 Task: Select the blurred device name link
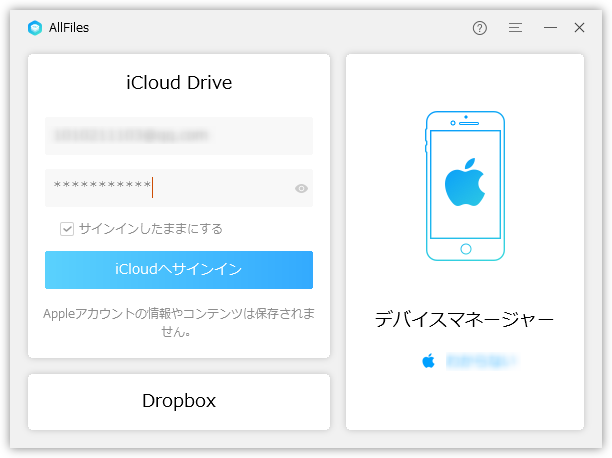481,361
